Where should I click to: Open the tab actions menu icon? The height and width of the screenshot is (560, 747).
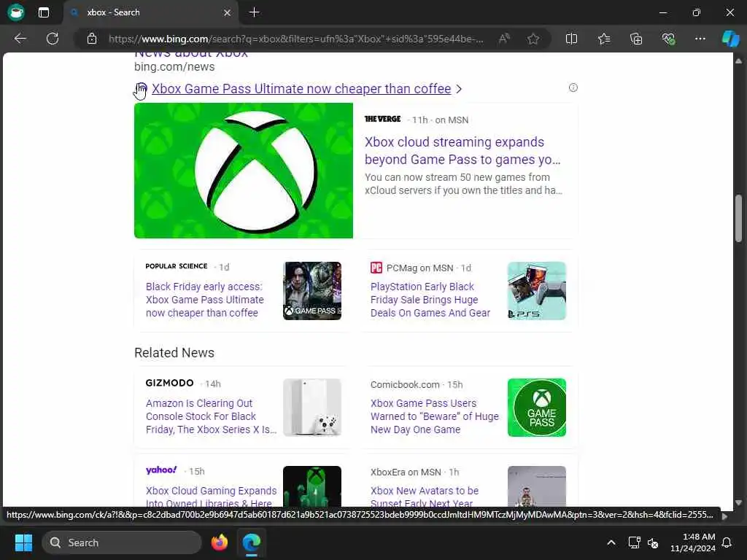(43, 12)
